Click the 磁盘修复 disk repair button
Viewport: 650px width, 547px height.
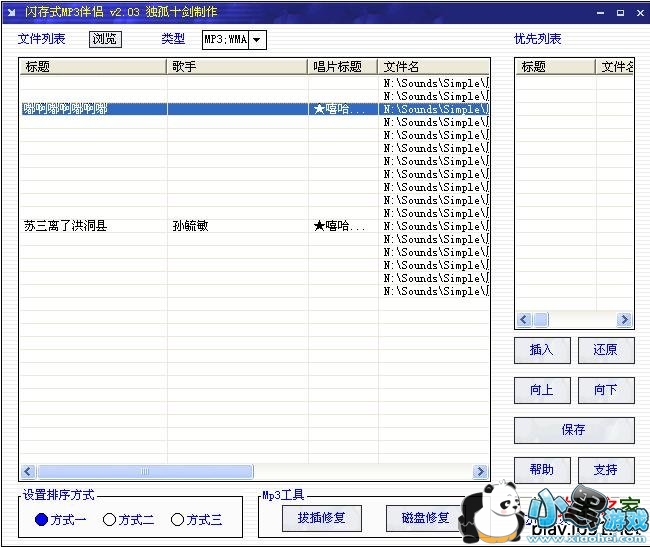click(x=424, y=518)
